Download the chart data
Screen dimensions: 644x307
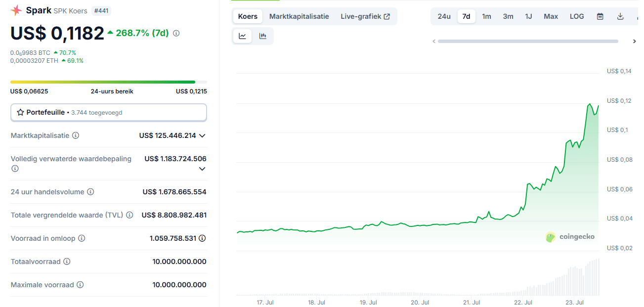620,16
